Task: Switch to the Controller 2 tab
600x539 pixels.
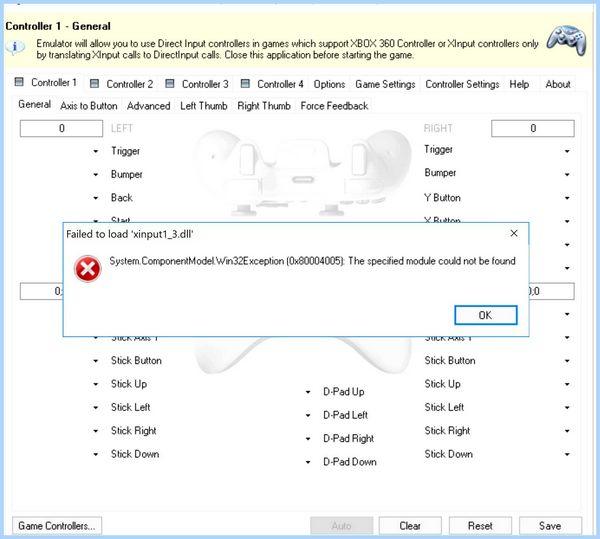Action: (122, 84)
